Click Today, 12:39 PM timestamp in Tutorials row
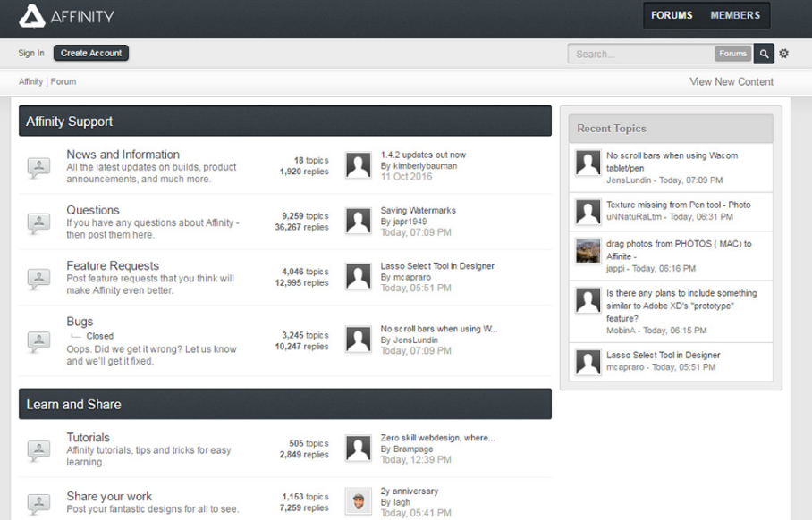812x520 pixels. (416, 460)
